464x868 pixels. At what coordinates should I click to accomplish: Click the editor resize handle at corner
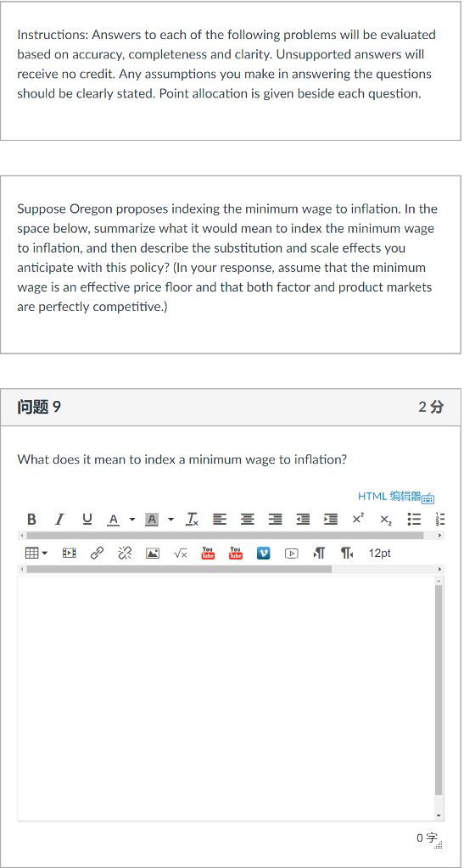pyautogui.click(x=439, y=845)
